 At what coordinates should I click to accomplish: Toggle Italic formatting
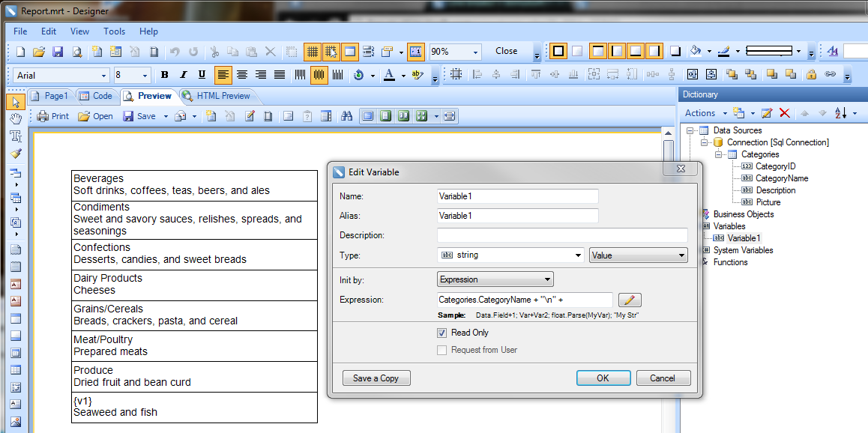(183, 75)
